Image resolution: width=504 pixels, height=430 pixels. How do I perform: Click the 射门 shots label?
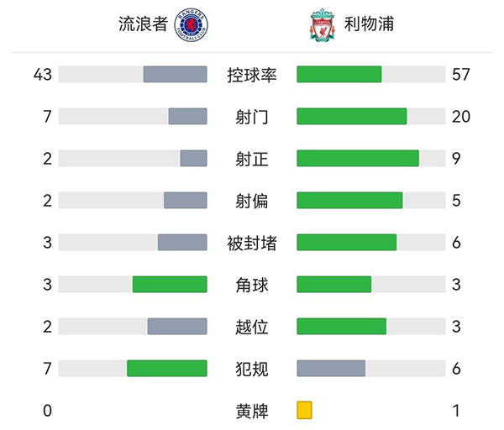252,117
